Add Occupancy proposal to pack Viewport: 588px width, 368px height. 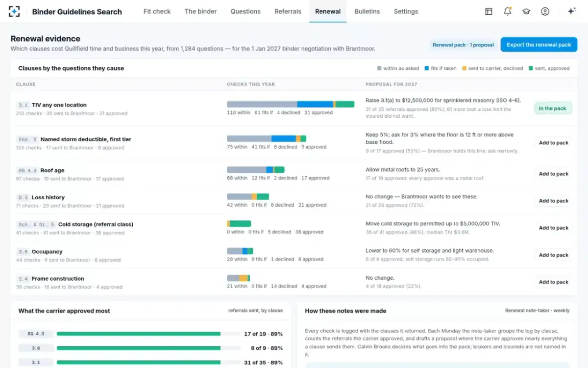pos(553,255)
